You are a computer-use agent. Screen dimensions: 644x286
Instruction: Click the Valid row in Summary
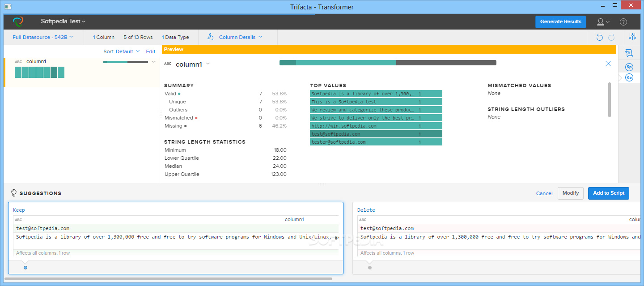[225, 94]
